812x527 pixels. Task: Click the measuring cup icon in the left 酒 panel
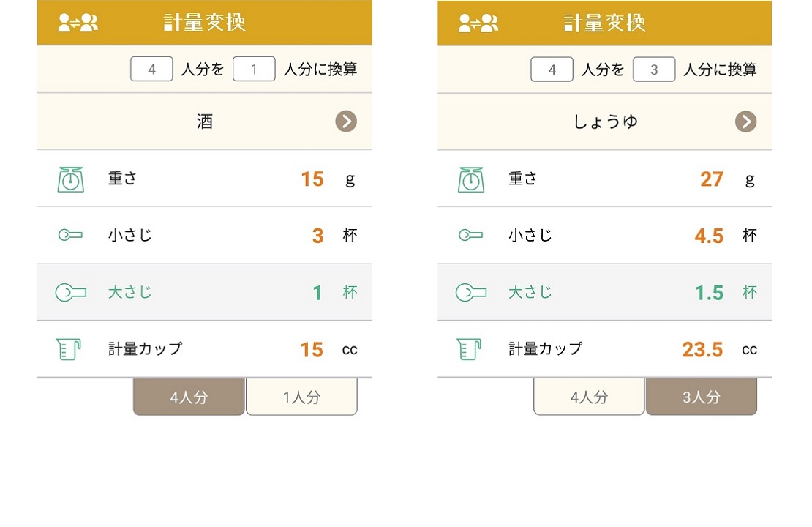click(x=68, y=348)
